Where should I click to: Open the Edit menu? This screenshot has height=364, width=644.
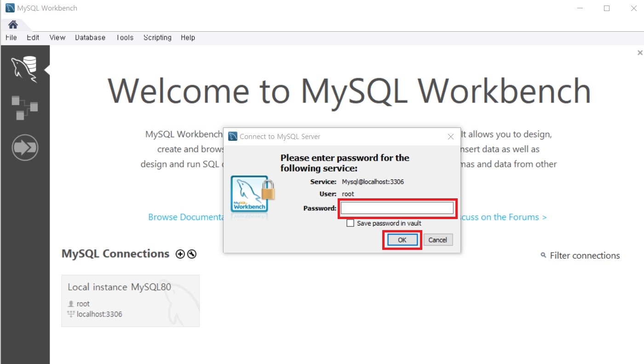click(x=33, y=38)
